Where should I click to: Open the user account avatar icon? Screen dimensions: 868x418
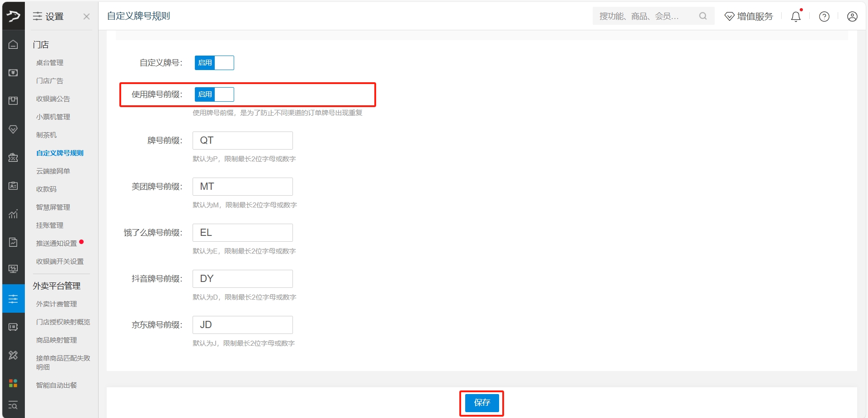pos(852,16)
